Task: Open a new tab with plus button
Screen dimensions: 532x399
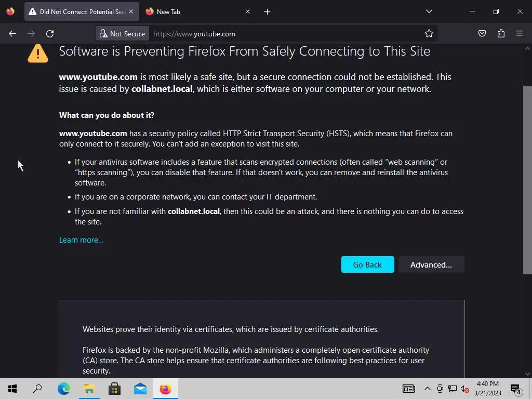Action: (x=267, y=12)
